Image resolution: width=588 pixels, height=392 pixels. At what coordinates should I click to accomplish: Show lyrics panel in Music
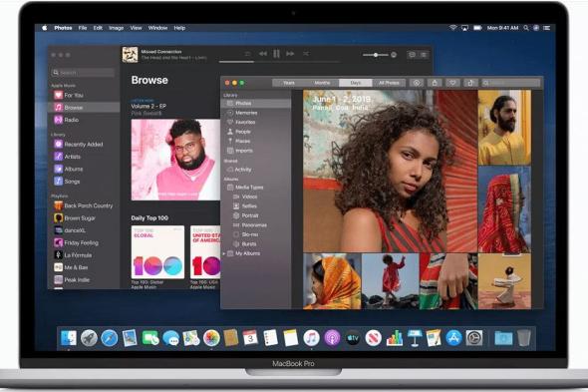pos(412,55)
